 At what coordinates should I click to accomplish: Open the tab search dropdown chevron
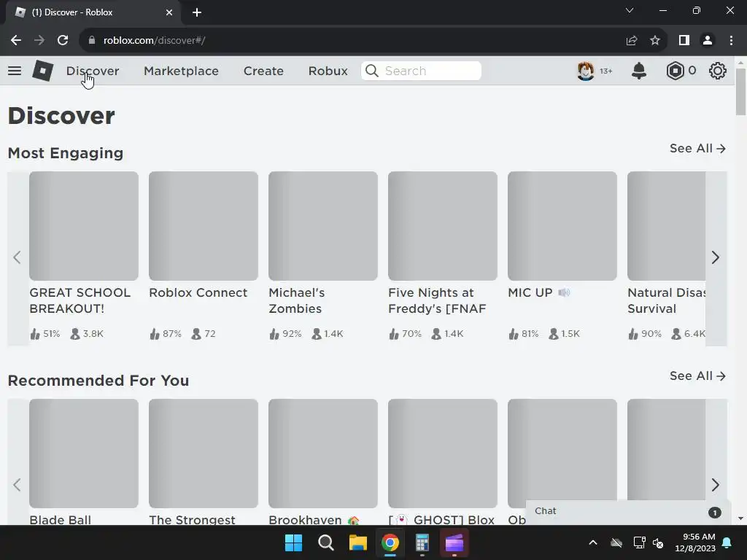630,10
